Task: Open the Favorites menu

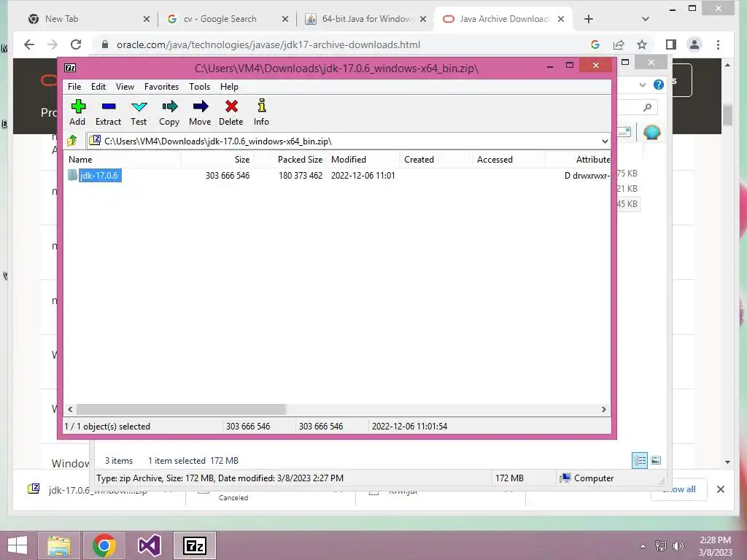Action: coord(161,87)
